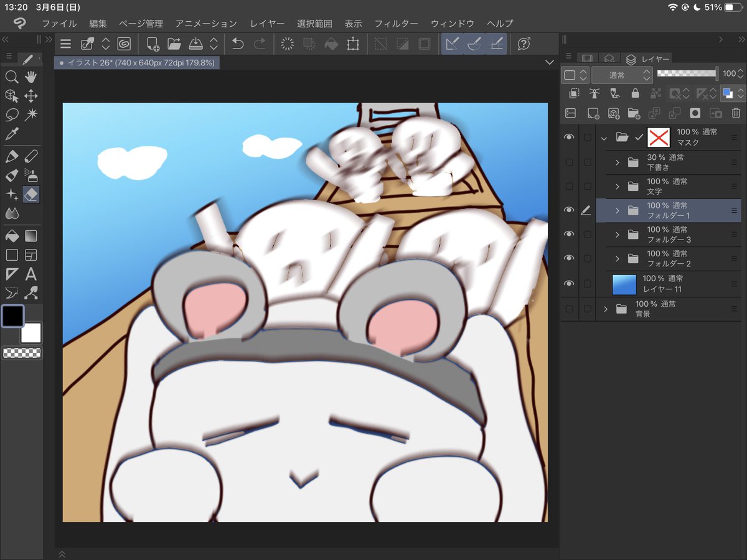This screenshot has height=560, width=747.
Task: Expand the フォルダー 2 folder
Action: 618,258
